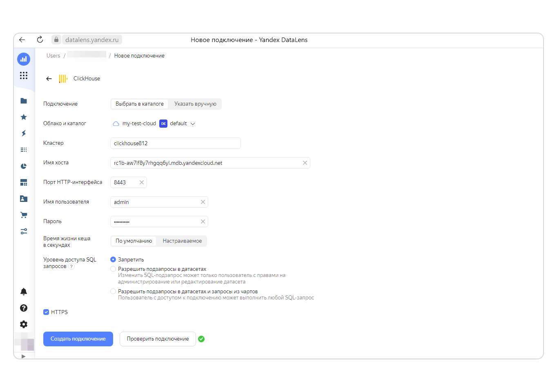The image size is (557, 392).
Task: Click the sliders settings icon in sidebar
Action: tap(24, 231)
